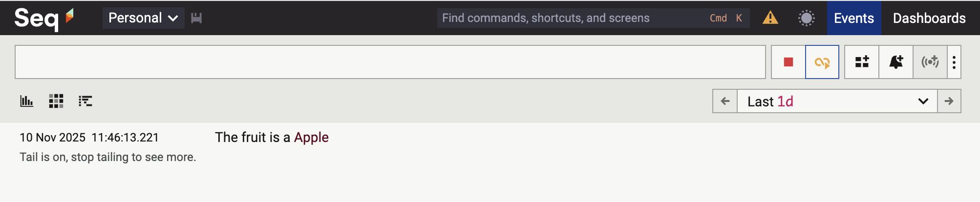
Task: Click the Seq logo
Action: [43, 18]
